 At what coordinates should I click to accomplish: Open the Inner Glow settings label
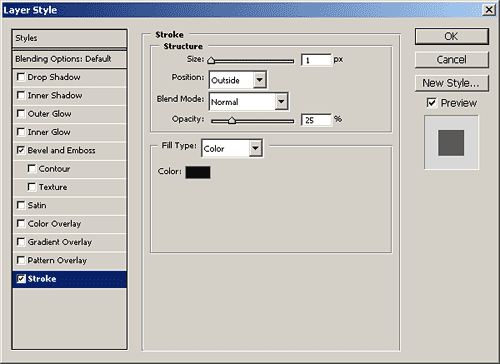49,132
